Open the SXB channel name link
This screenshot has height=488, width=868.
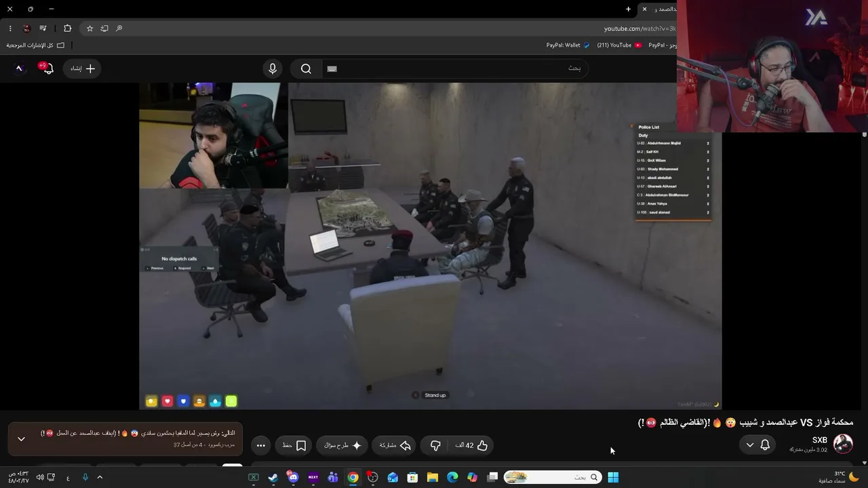pos(820,440)
